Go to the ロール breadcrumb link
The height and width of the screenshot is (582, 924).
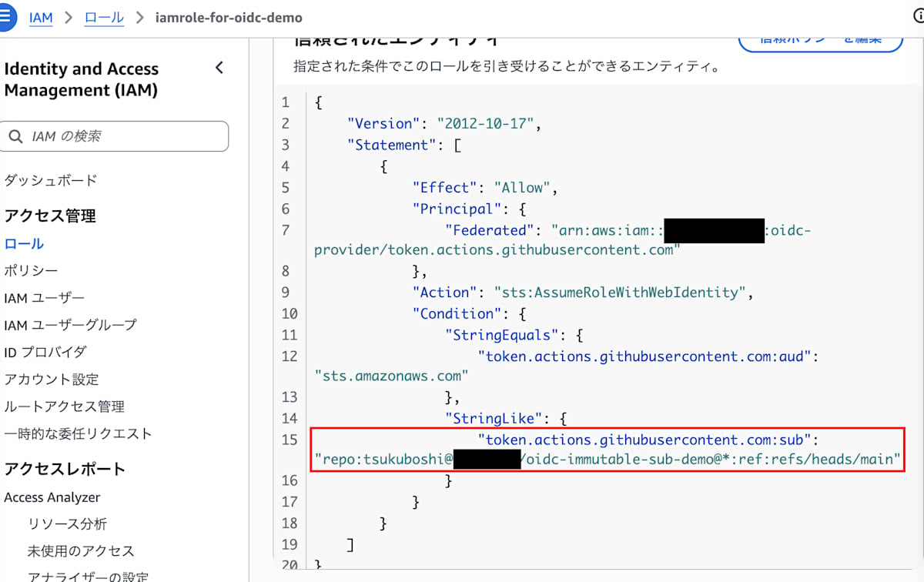(x=104, y=17)
